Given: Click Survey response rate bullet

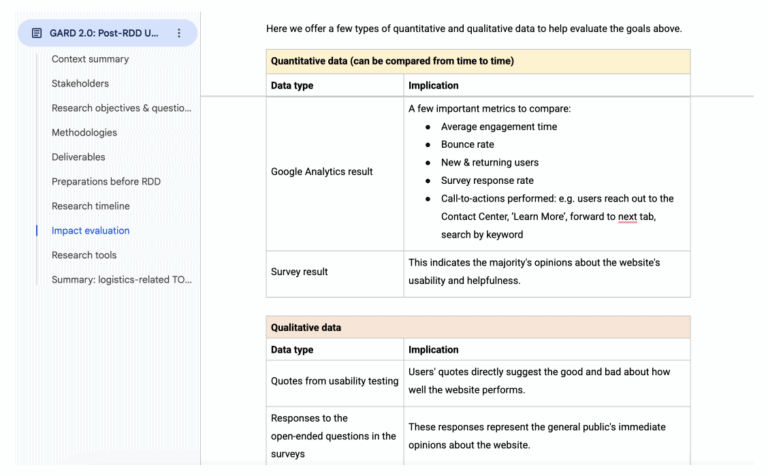Looking at the screenshot, I should coord(487,180).
